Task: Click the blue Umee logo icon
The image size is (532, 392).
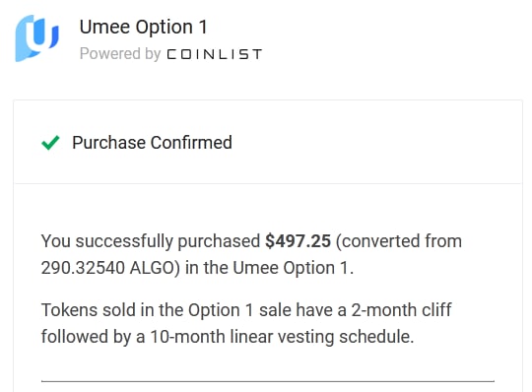Action: pos(37,38)
